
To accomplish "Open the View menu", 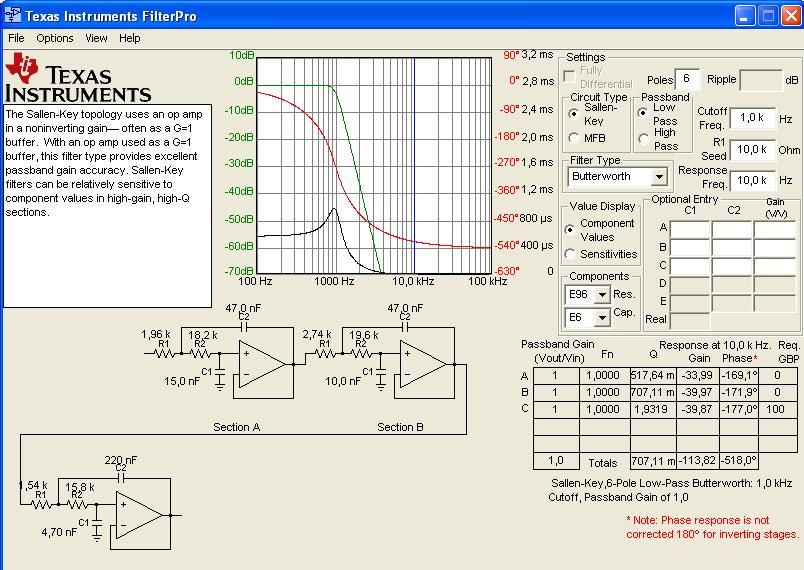I will pyautogui.click(x=96, y=38).
